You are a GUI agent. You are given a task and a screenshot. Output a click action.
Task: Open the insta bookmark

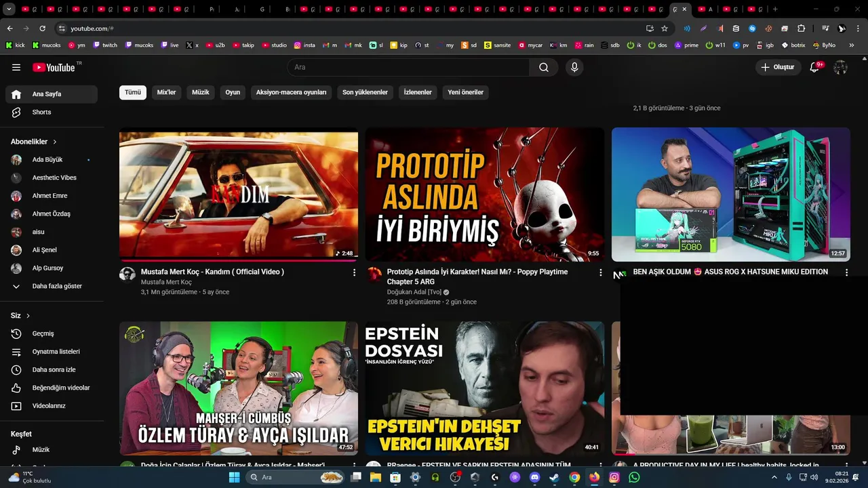pos(304,45)
